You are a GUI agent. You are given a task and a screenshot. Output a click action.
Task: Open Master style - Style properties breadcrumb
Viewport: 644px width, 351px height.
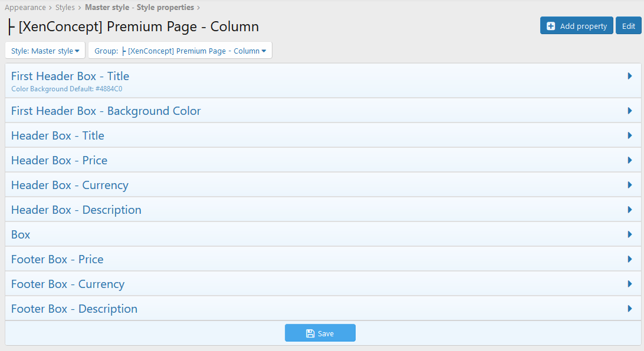click(139, 8)
